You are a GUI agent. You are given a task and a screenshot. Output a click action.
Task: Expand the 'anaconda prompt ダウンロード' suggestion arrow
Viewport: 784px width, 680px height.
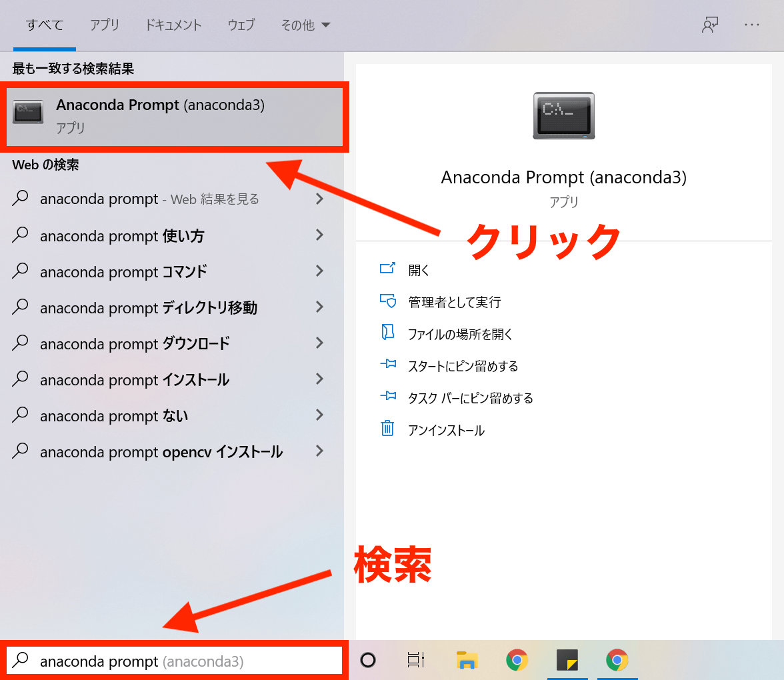click(319, 343)
